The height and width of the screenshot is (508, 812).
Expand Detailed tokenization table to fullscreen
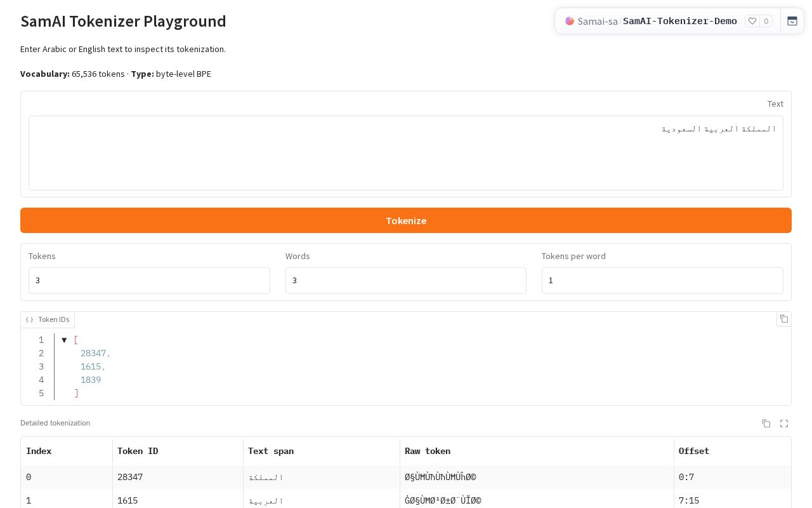(x=784, y=424)
